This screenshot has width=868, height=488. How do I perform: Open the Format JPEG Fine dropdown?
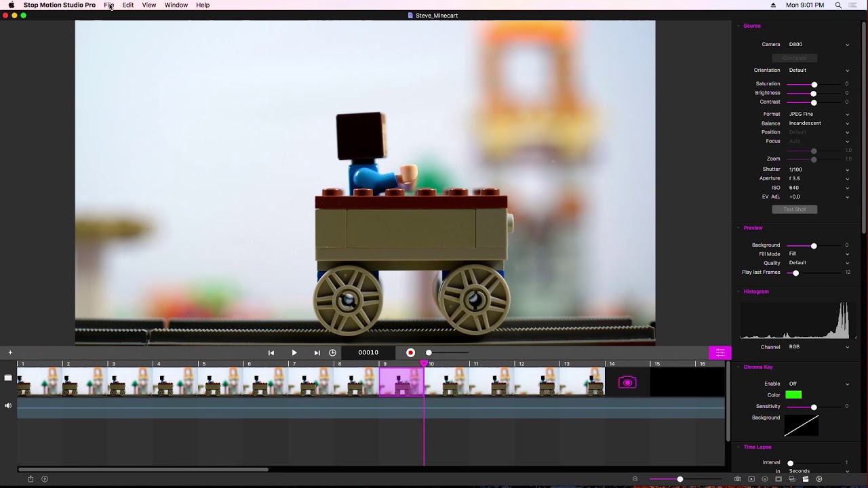pos(818,114)
